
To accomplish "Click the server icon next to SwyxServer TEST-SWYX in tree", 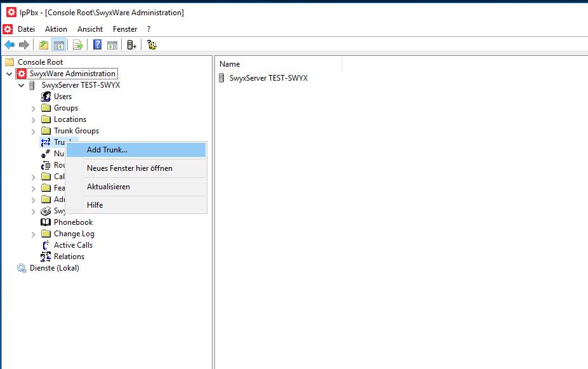I will [x=32, y=85].
